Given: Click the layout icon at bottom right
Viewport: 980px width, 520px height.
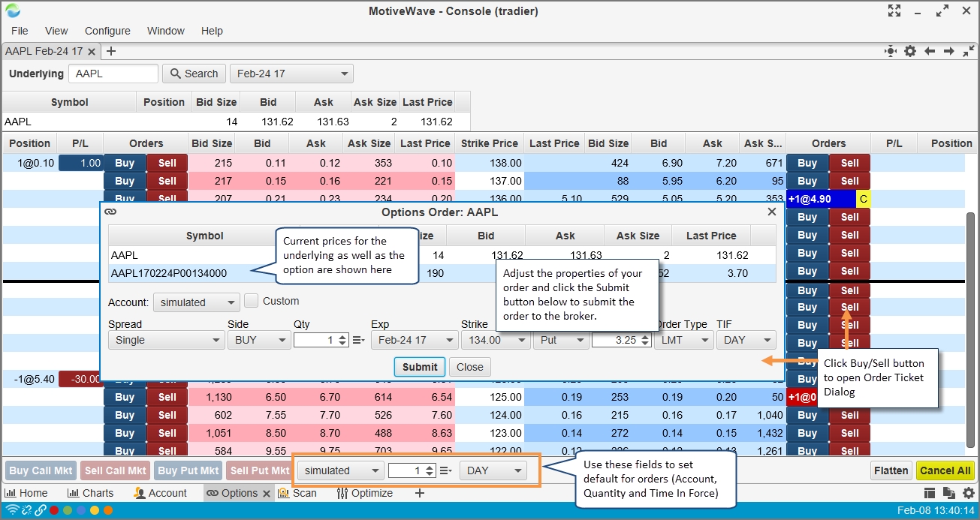Looking at the screenshot, I should coord(930,493).
